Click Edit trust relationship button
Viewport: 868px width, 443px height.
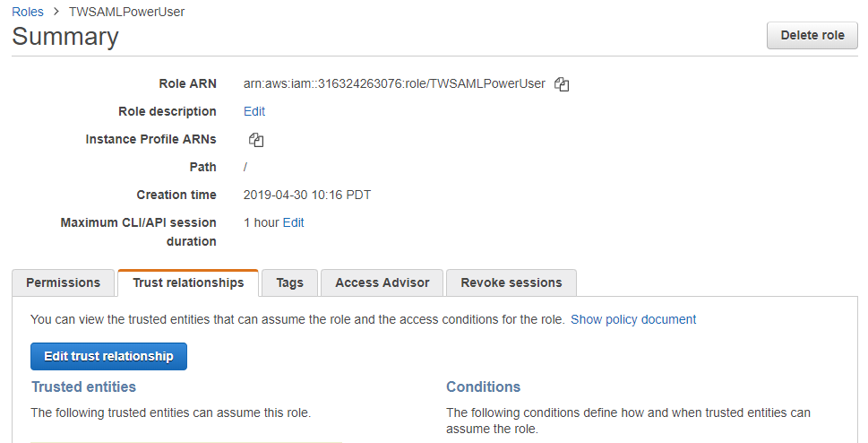108,357
